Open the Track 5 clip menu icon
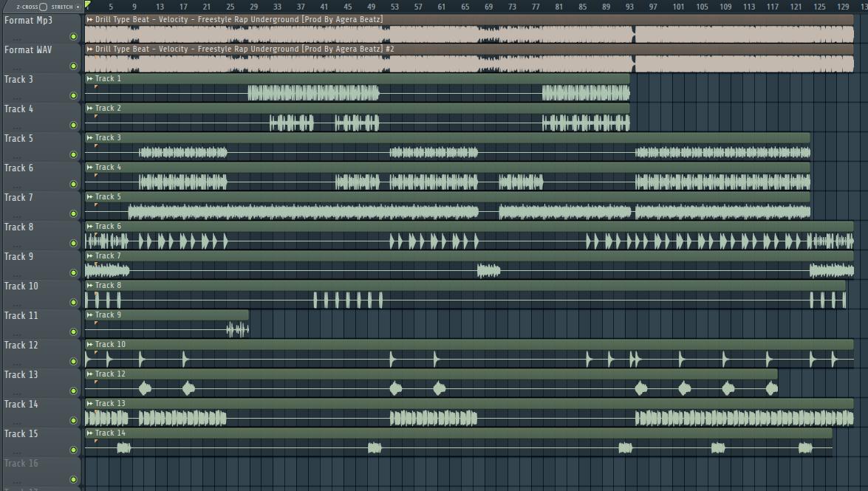868x491 pixels. (x=89, y=196)
